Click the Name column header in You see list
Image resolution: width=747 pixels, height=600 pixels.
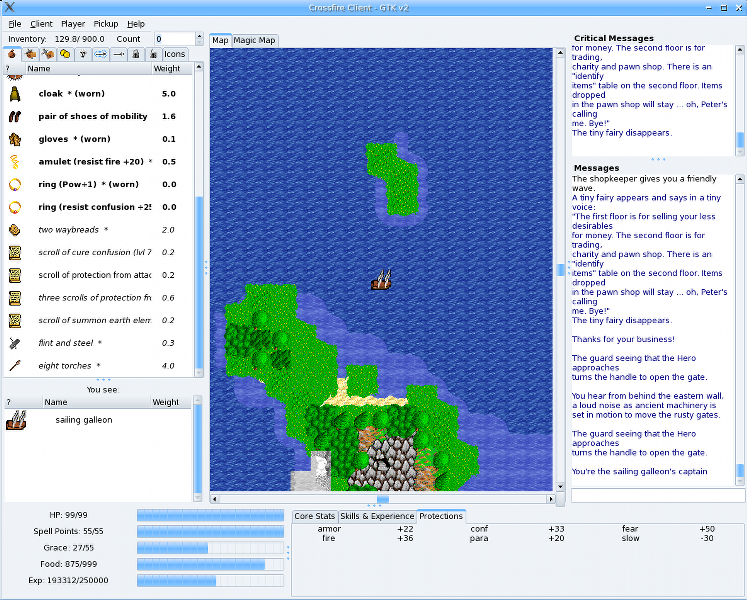(56, 402)
